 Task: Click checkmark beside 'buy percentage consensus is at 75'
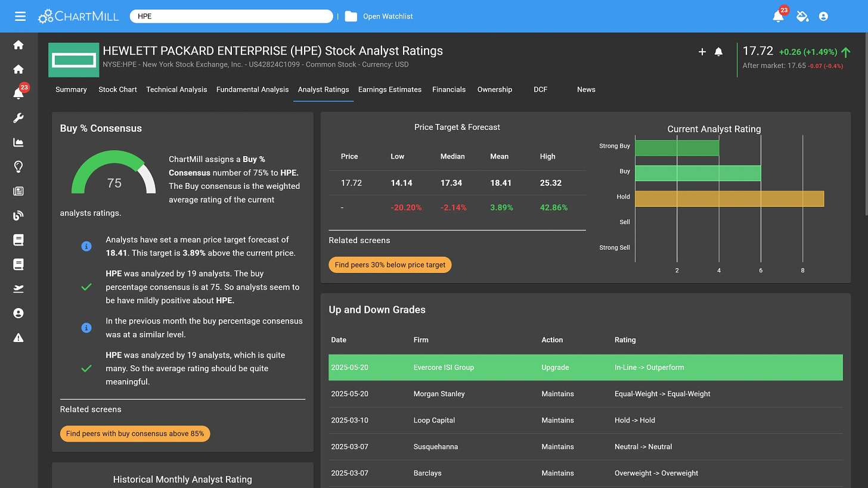(86, 287)
